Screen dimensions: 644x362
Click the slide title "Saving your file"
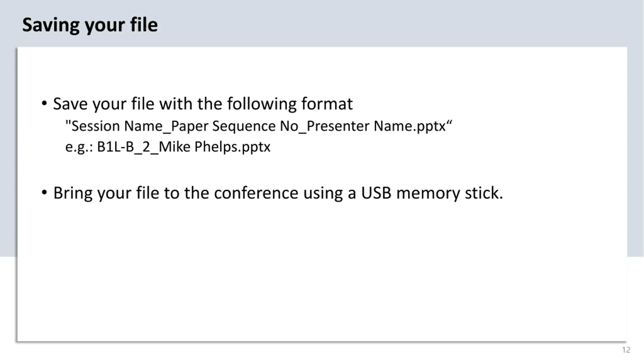pos(90,25)
